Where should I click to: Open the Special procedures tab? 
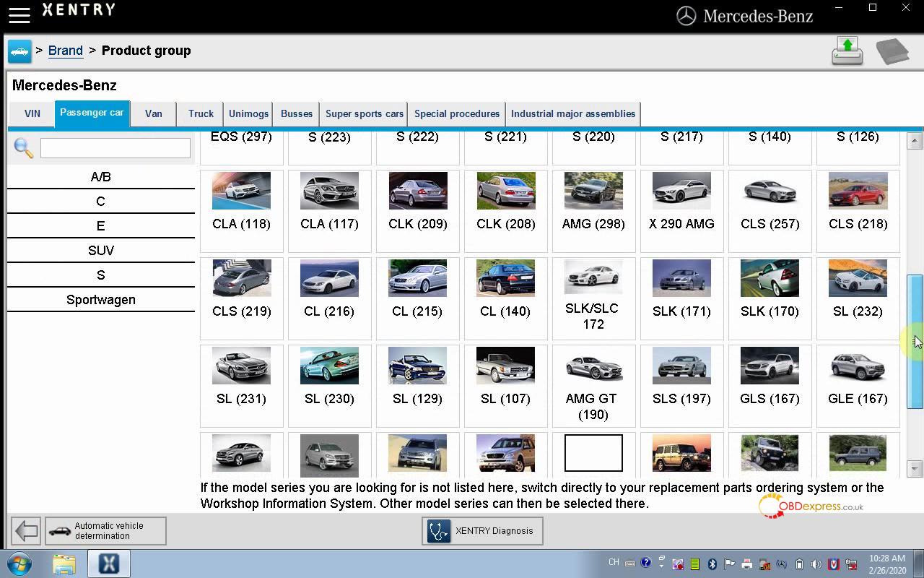click(457, 113)
